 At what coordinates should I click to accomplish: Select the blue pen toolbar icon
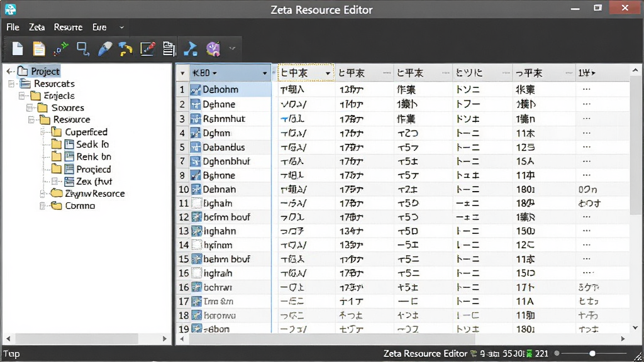click(x=105, y=49)
